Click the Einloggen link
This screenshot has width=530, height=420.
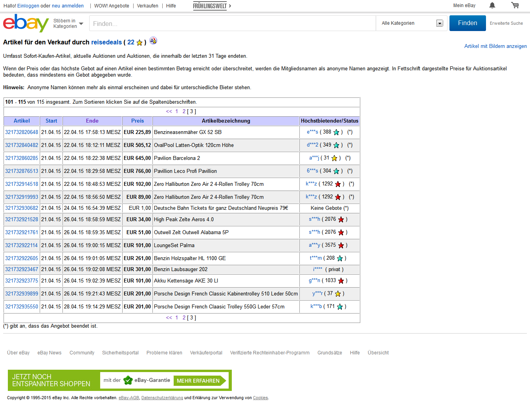pyautogui.click(x=28, y=6)
